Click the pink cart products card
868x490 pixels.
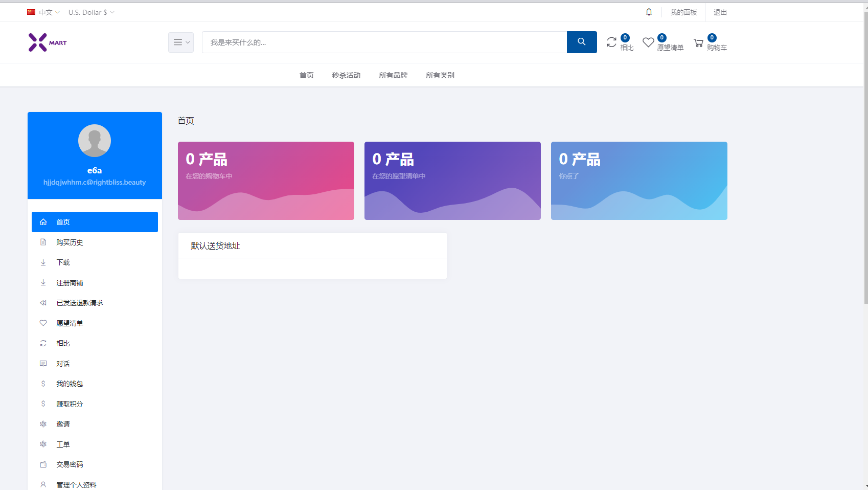pos(266,181)
